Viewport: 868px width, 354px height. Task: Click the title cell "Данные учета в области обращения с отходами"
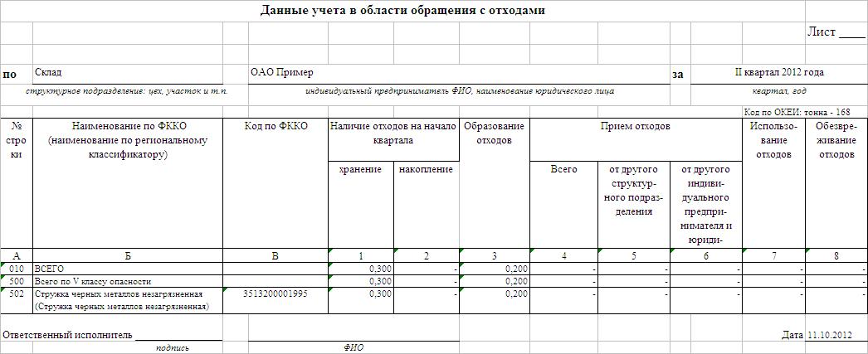click(x=403, y=11)
